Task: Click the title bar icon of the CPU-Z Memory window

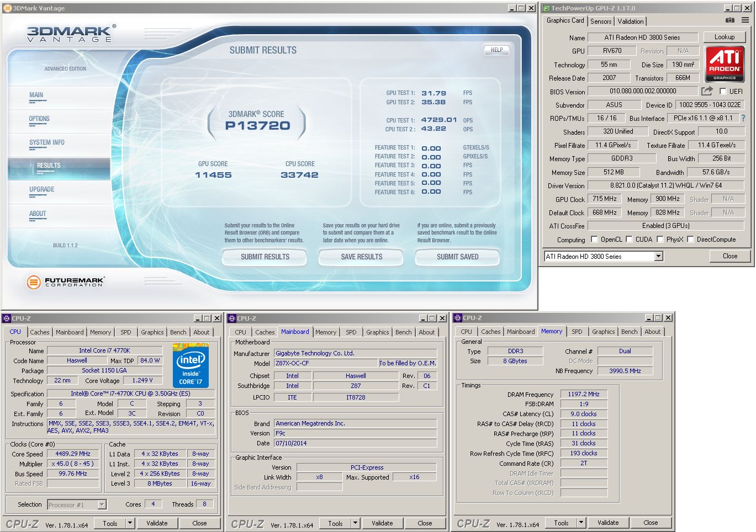Action: pos(458,318)
